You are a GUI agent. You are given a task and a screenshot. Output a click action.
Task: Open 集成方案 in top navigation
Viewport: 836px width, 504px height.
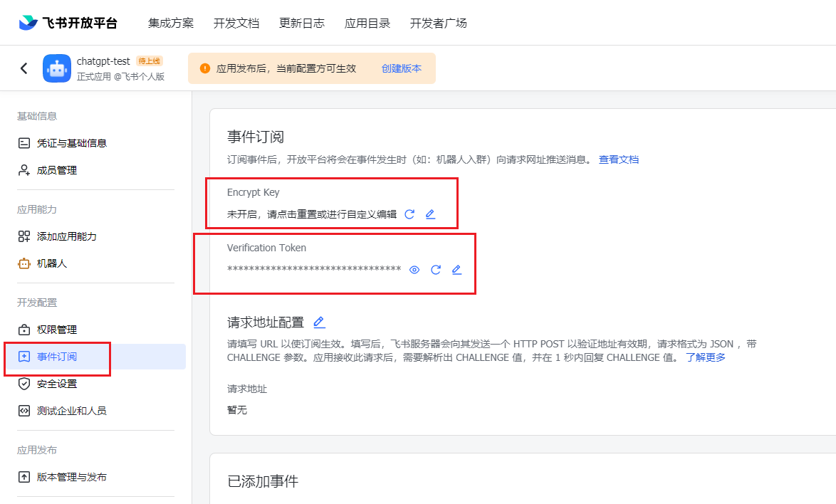click(x=171, y=23)
